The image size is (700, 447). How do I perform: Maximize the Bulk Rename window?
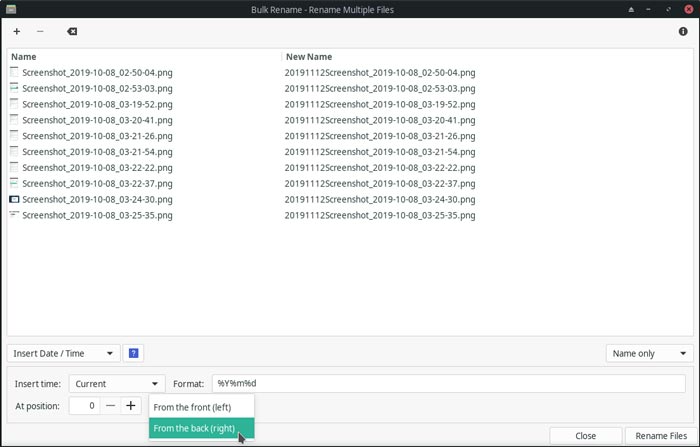(x=668, y=9)
